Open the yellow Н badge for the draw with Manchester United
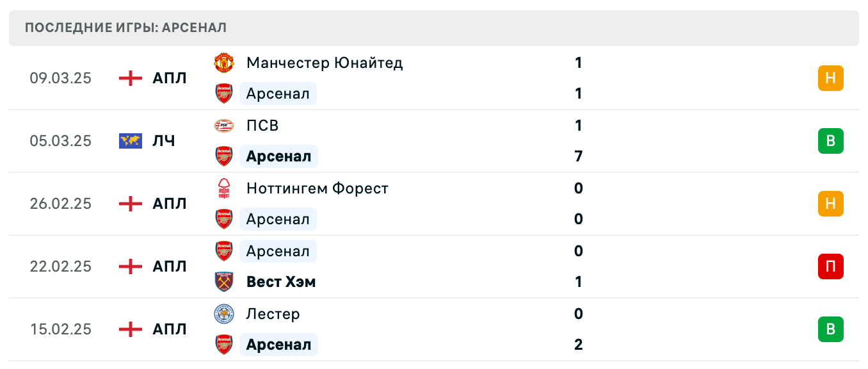This screenshot has height=369, width=868. coord(831,78)
